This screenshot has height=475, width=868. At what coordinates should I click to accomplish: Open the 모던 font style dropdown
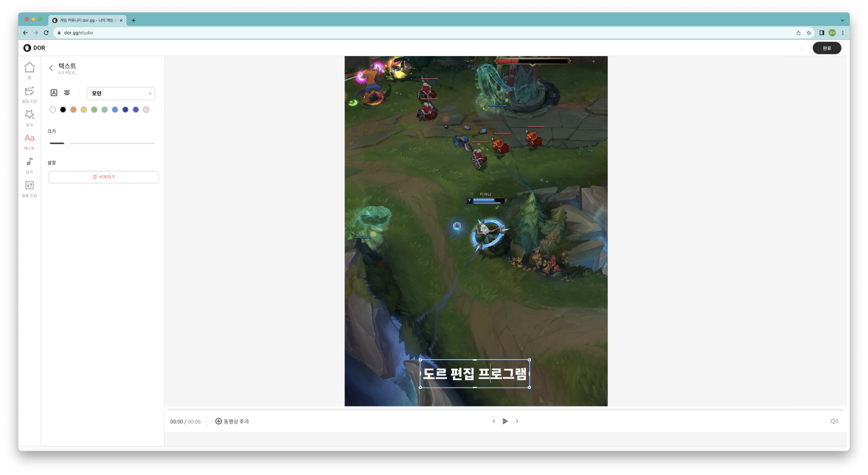pyautogui.click(x=121, y=94)
